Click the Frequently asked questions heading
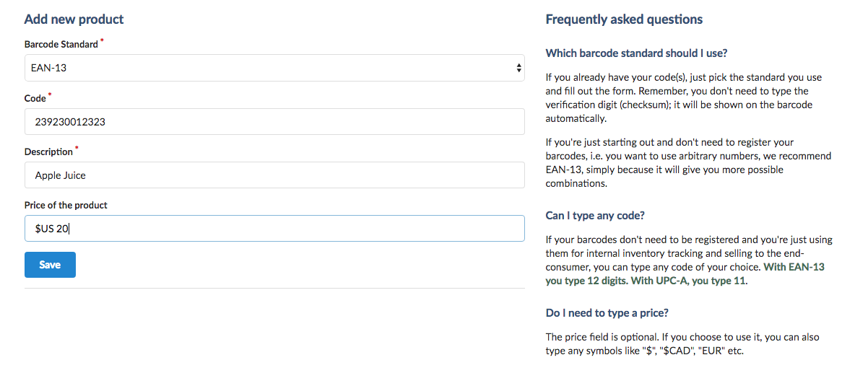868x386 pixels. click(x=624, y=19)
